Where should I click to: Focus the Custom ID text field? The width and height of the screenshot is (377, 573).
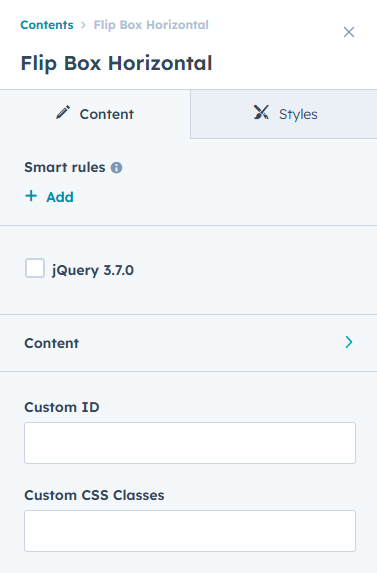point(190,443)
